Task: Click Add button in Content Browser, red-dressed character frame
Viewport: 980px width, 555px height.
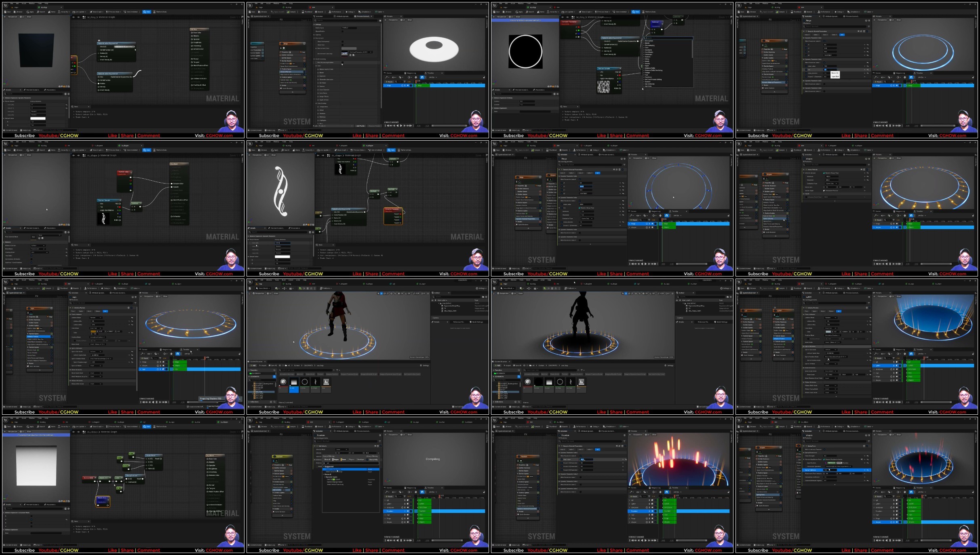Action: 253,365
